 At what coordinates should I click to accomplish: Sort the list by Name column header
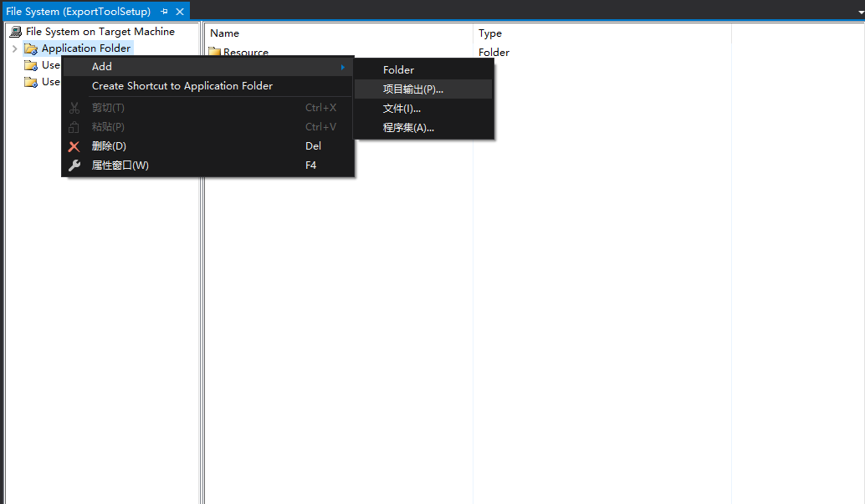point(224,33)
